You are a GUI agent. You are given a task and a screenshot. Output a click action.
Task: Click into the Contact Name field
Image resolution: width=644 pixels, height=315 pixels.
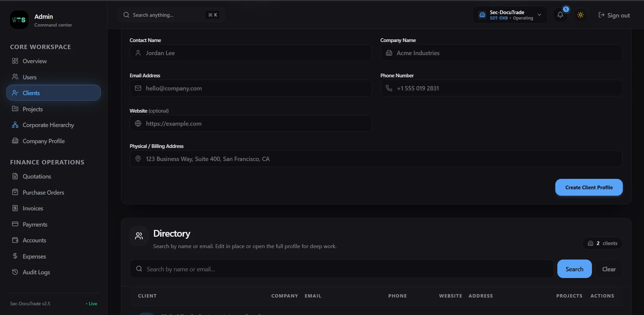tap(251, 53)
